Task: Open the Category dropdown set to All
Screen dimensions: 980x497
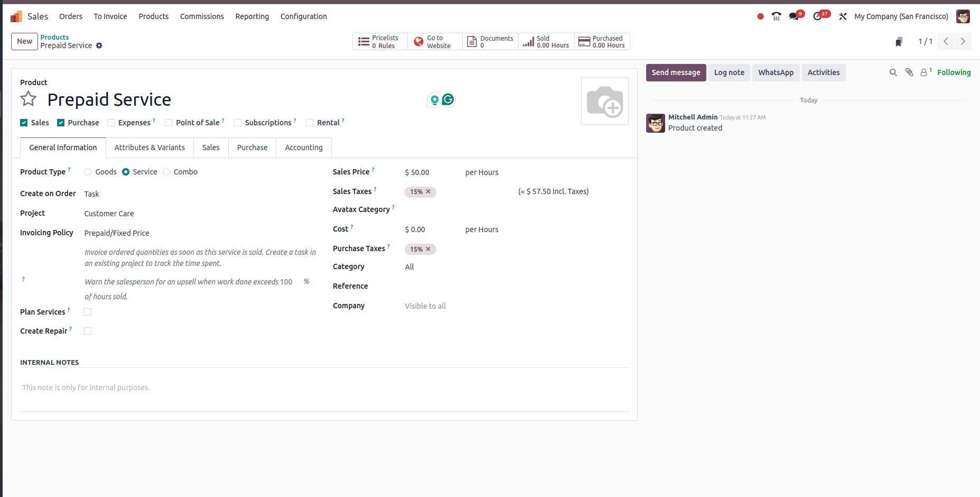Action: click(409, 266)
